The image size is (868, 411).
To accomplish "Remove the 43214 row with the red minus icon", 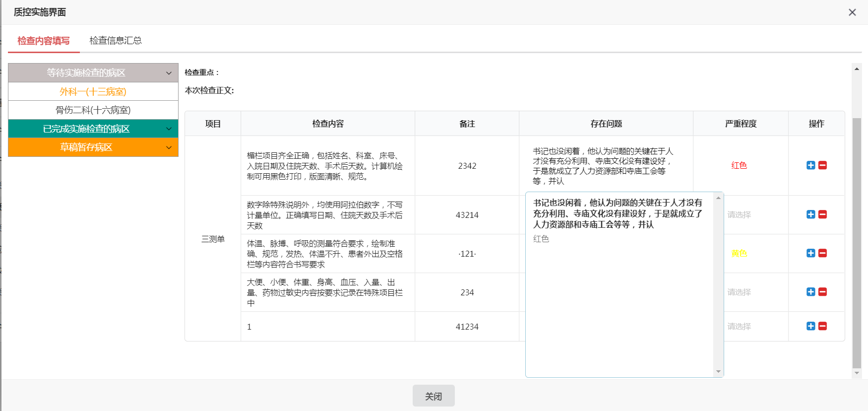I will point(822,214).
